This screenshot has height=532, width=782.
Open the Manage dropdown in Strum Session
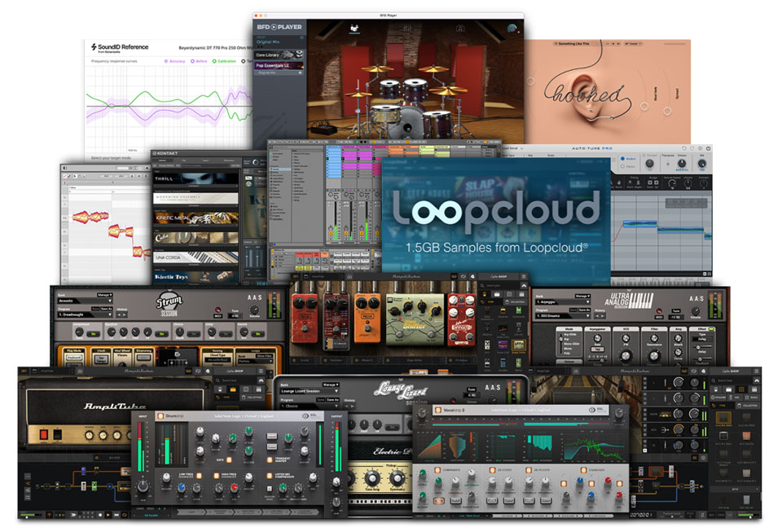105,295
